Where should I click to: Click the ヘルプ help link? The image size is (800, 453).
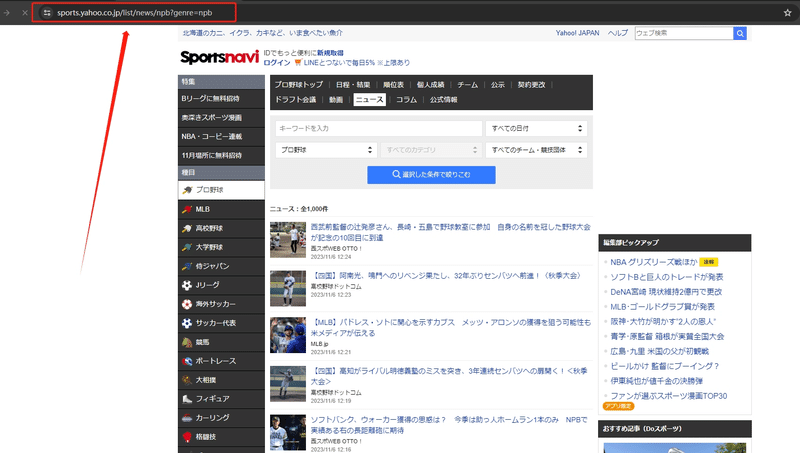(617, 33)
